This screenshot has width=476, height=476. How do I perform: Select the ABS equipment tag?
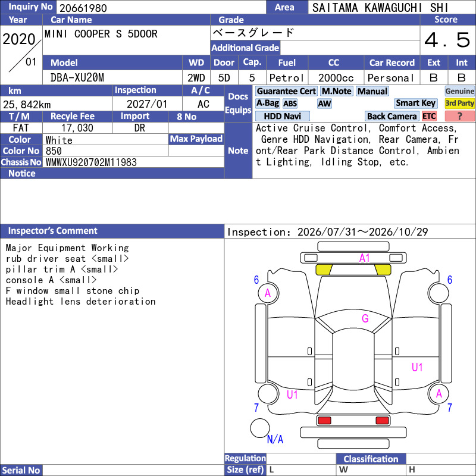click(290, 104)
